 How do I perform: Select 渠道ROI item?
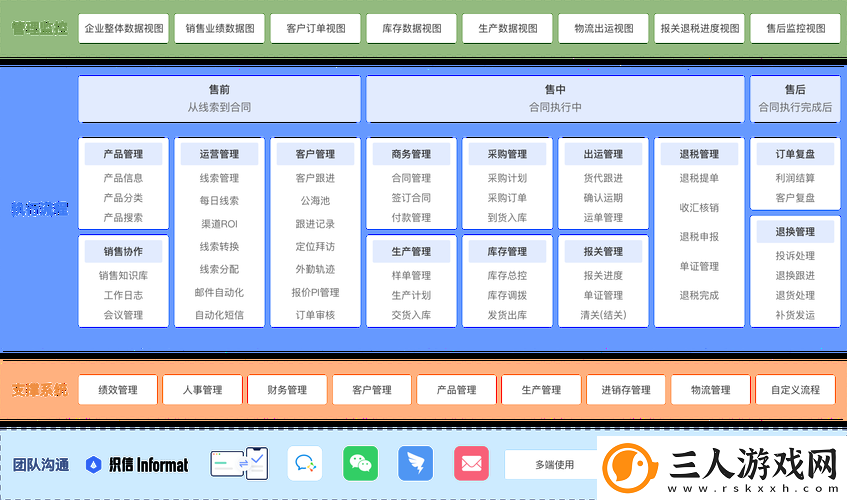(219, 224)
